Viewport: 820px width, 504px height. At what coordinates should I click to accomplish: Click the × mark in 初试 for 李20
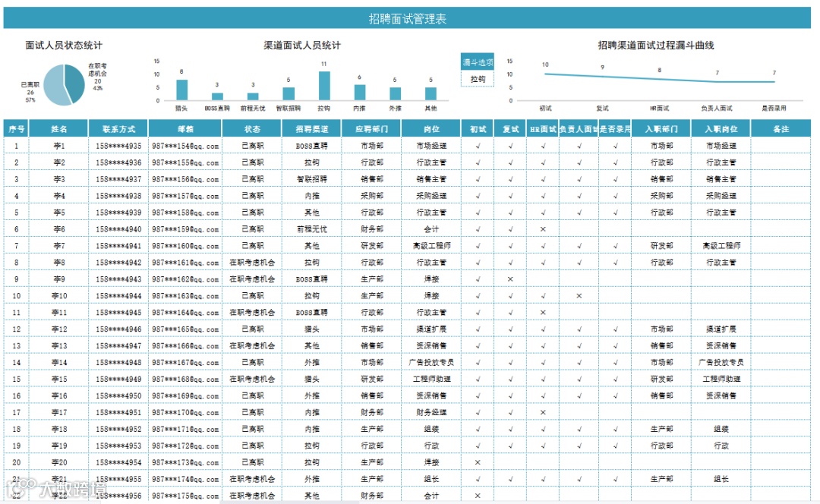click(x=478, y=463)
